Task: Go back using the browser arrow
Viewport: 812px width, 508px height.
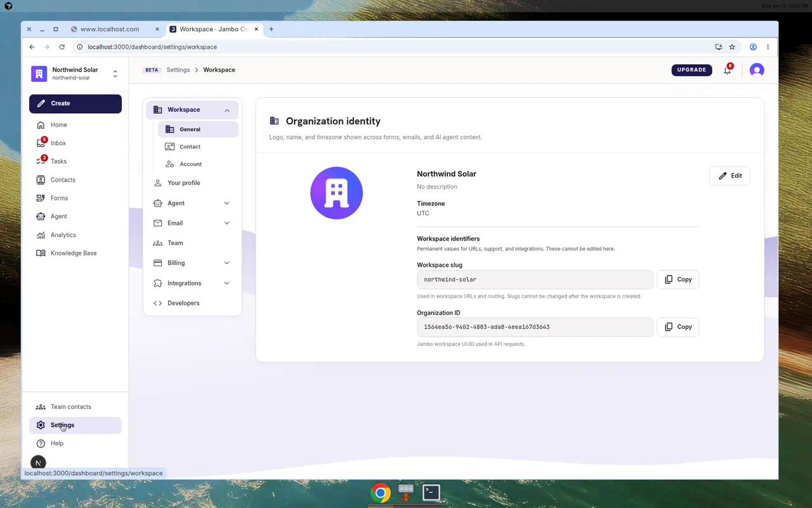Action: point(32,47)
